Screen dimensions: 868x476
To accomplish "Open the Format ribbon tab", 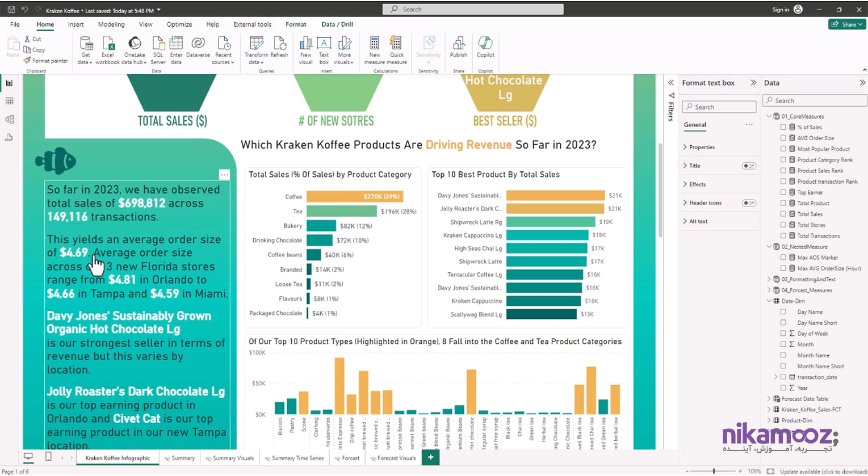I will 296,24.
